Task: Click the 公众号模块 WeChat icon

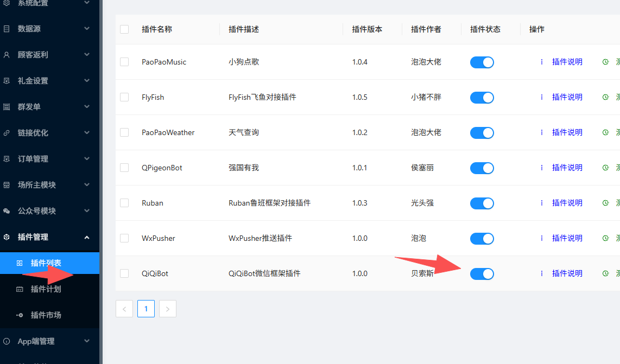Action: click(x=7, y=211)
